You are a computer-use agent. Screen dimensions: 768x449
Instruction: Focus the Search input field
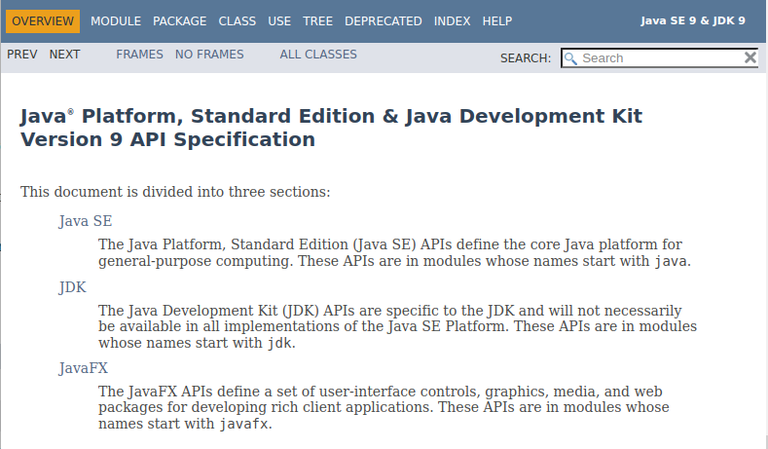pyautogui.click(x=659, y=58)
